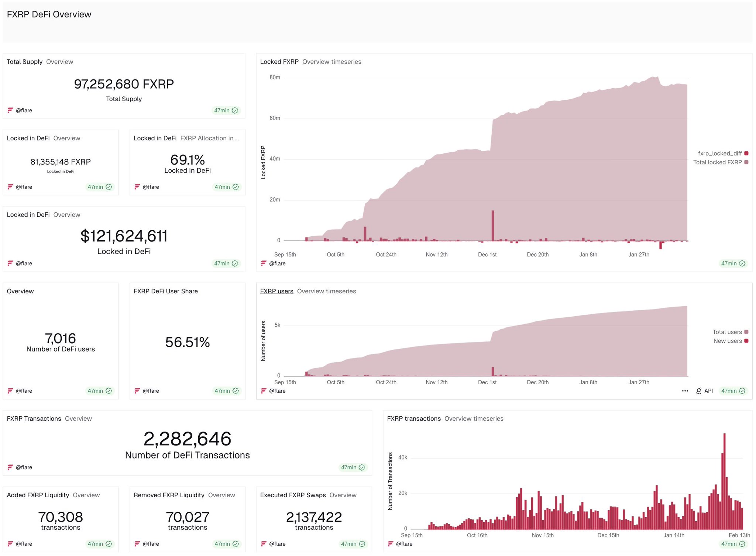Click the flare icon on FXRP DeFi User Share card
The image size is (756, 556).
[137, 390]
